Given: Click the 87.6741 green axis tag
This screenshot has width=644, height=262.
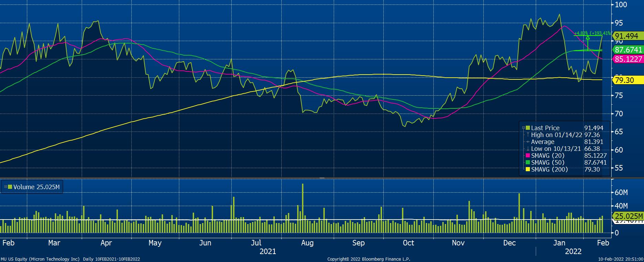Looking at the screenshot, I should 628,50.
